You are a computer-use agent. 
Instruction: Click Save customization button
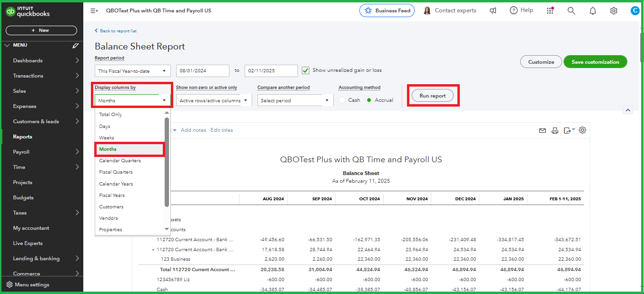[x=595, y=62]
